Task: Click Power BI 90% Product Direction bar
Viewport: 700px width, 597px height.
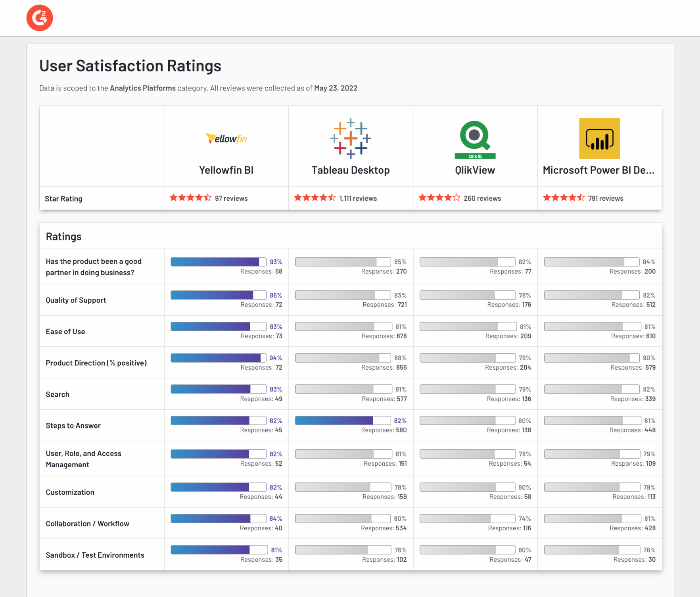Action: click(592, 358)
